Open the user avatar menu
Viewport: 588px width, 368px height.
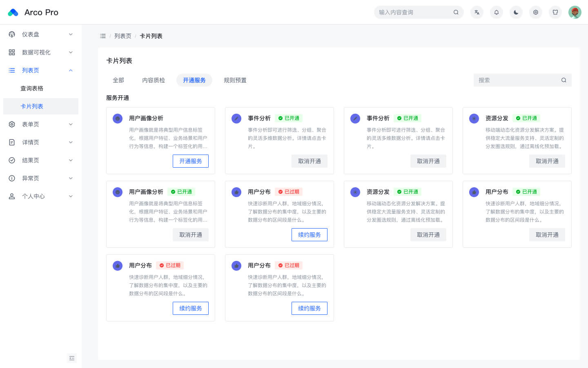coord(575,12)
